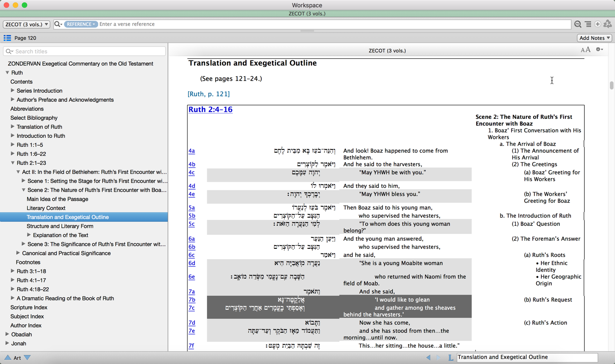Open Main Idea of the Passage
The height and width of the screenshot is (364, 615).
[57, 199]
